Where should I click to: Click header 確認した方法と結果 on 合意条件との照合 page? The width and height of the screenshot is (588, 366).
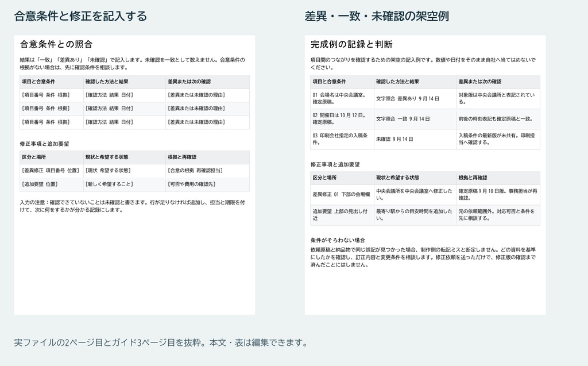pyautogui.click(x=125, y=82)
